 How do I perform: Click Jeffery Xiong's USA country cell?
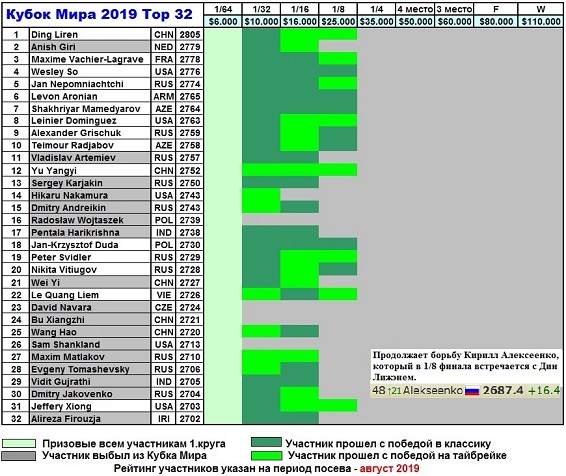(164, 406)
